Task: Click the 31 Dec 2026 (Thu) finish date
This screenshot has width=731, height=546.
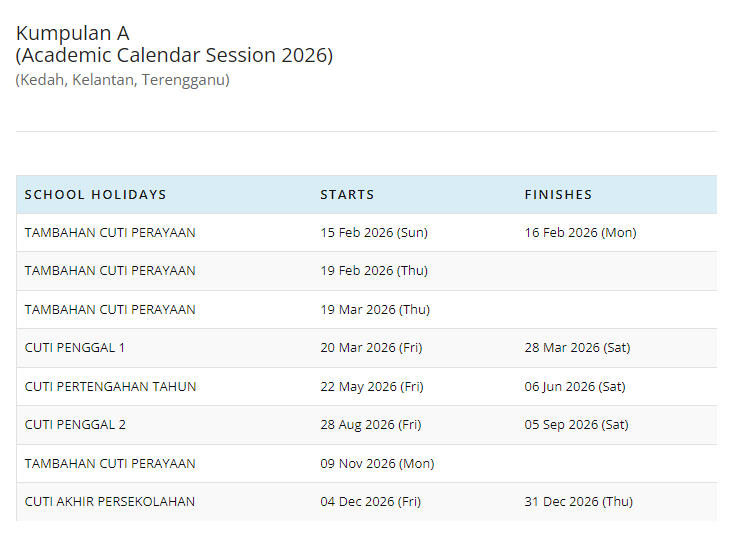Action: 578,501
